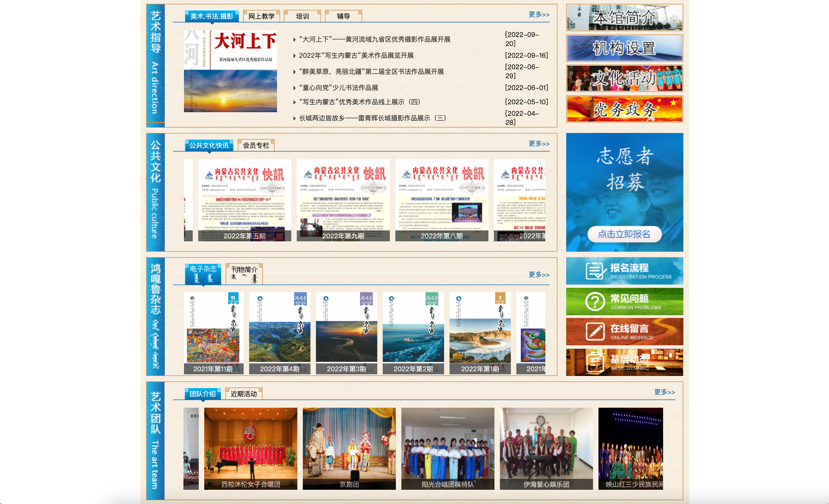Open the 文化活动 banner image
Screen dimensions: 829x504
(624, 78)
